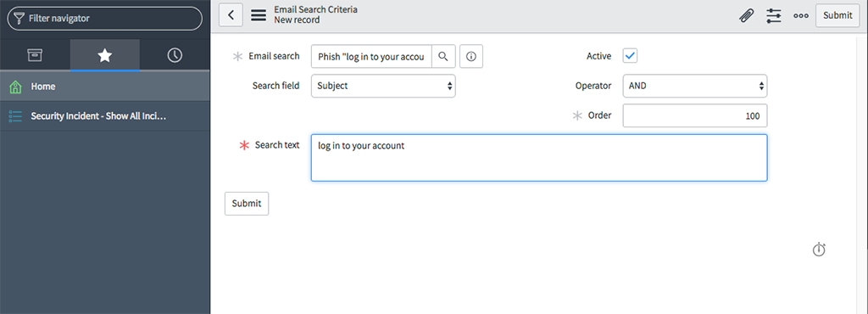Click the funnel icon in Filter navigator
868x314 pixels.
[x=19, y=19]
